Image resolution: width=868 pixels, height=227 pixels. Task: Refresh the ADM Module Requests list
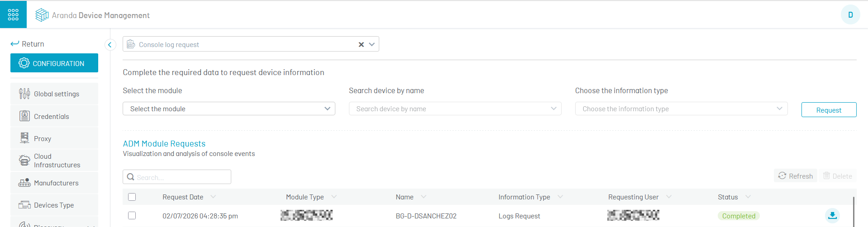coord(796,176)
